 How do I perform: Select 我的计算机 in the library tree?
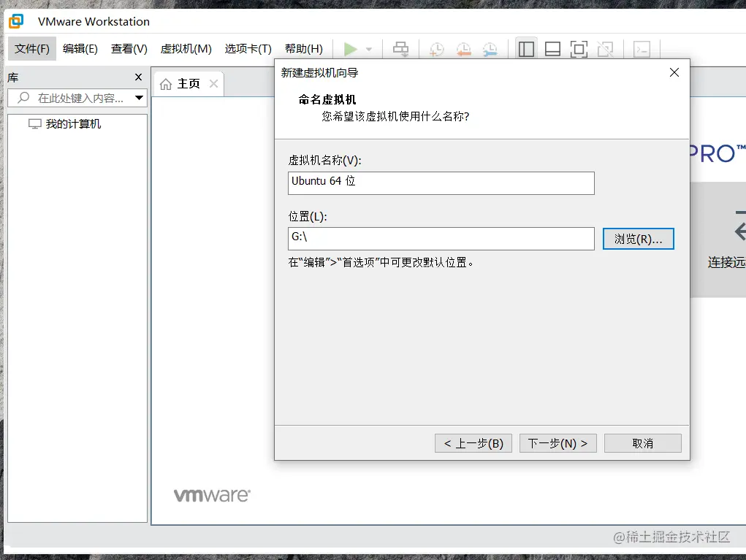pyautogui.click(x=73, y=124)
